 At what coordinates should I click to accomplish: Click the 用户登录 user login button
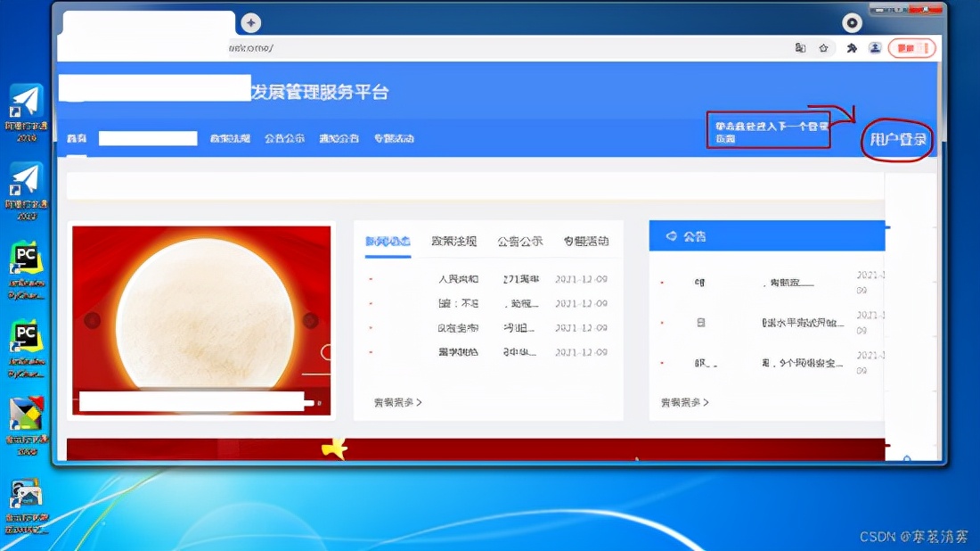[x=897, y=139]
